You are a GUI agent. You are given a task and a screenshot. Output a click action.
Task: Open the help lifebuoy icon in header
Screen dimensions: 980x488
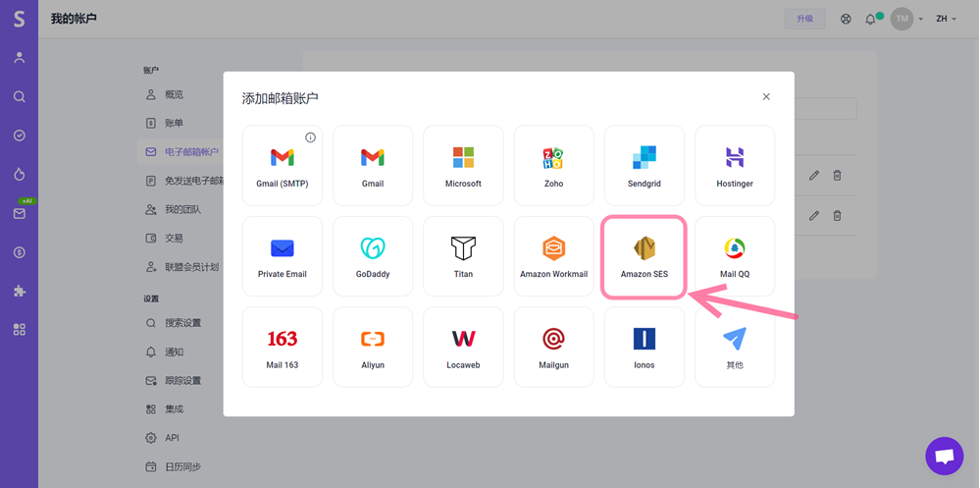click(x=846, y=19)
